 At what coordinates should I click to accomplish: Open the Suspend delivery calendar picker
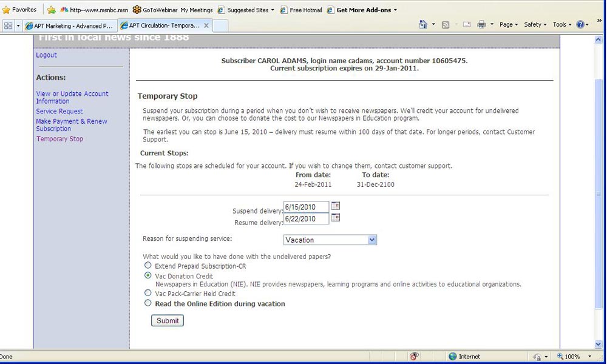click(x=336, y=206)
